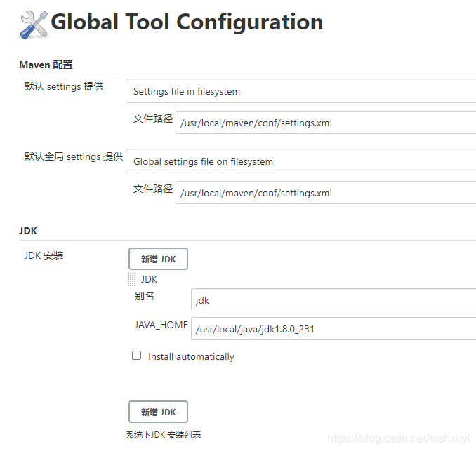Click the JDK item title next to drag handle
Screen dimensions: 476x451
click(x=149, y=279)
